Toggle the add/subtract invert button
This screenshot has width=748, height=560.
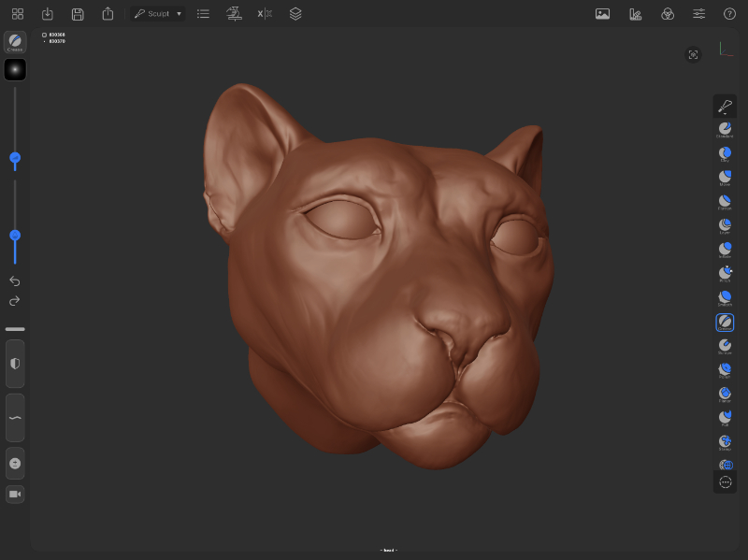click(15, 463)
